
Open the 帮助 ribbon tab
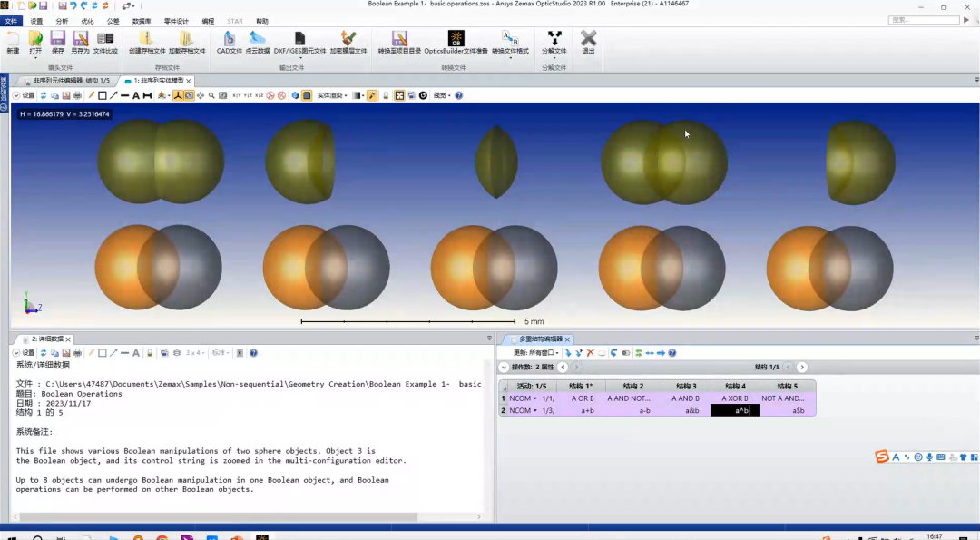(x=262, y=21)
